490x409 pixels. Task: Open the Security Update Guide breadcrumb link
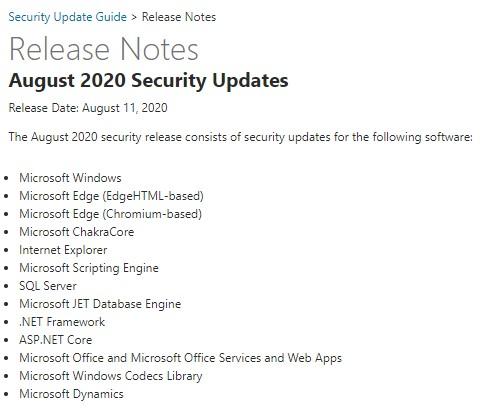(x=67, y=17)
